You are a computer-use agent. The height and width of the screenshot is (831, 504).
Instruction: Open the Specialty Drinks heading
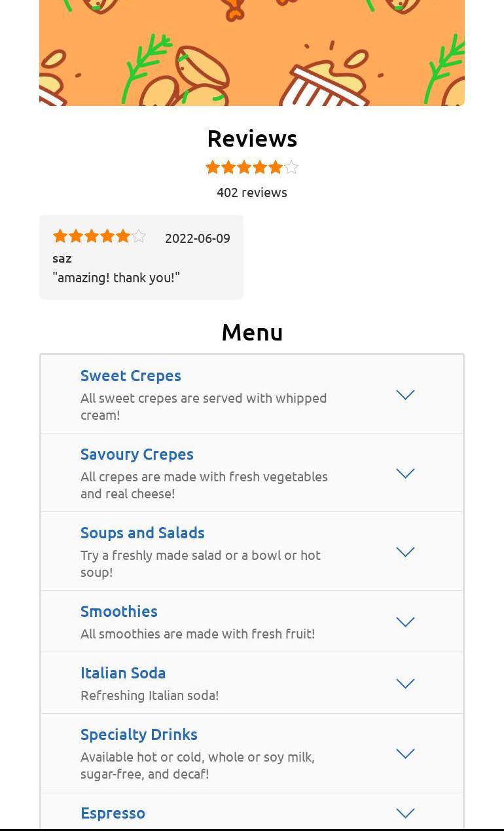click(x=139, y=734)
